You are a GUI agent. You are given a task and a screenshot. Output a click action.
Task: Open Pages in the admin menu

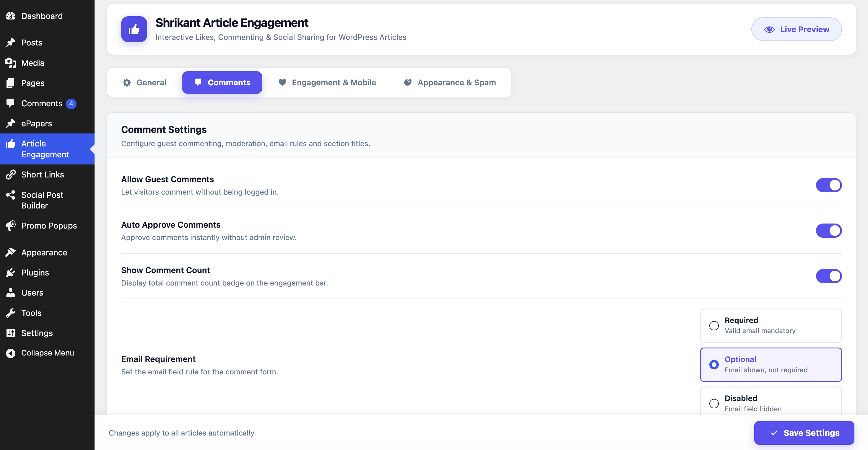coord(47,83)
